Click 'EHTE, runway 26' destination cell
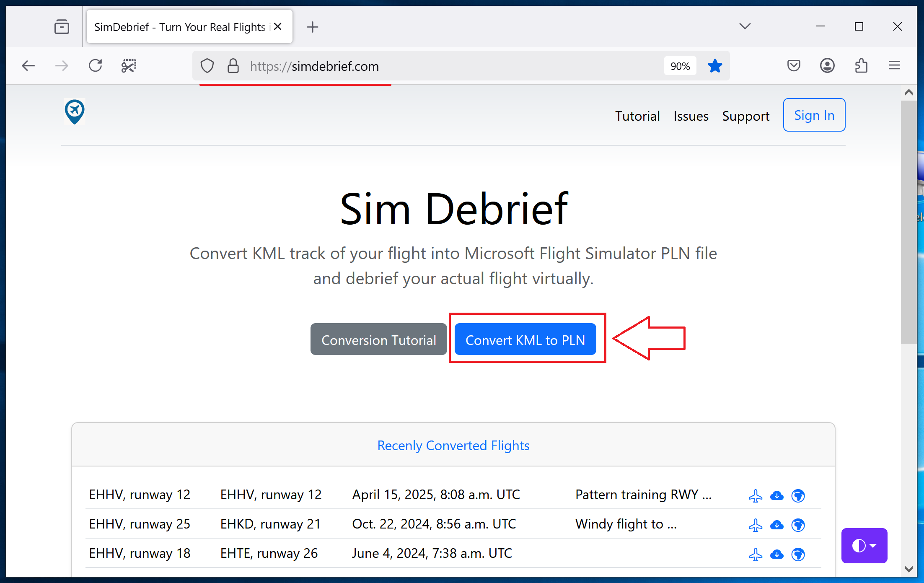Screen dimensions: 924x583 pyautogui.click(x=269, y=554)
